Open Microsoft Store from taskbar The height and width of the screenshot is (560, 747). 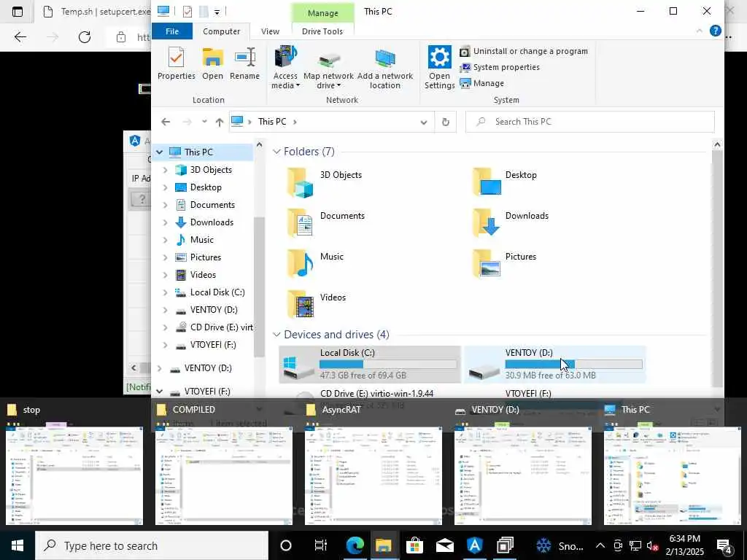pyautogui.click(x=414, y=545)
